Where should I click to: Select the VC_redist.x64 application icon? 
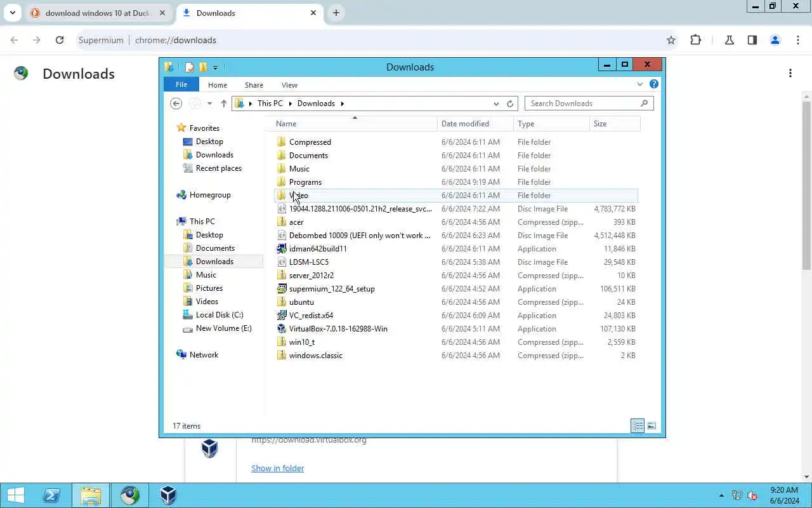click(x=282, y=315)
